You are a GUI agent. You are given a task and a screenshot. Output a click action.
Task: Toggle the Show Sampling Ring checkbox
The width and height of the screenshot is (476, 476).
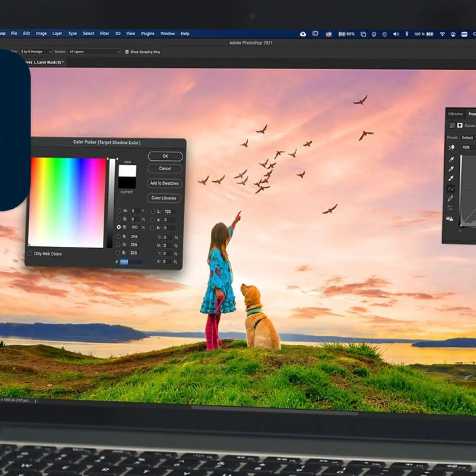click(127, 52)
